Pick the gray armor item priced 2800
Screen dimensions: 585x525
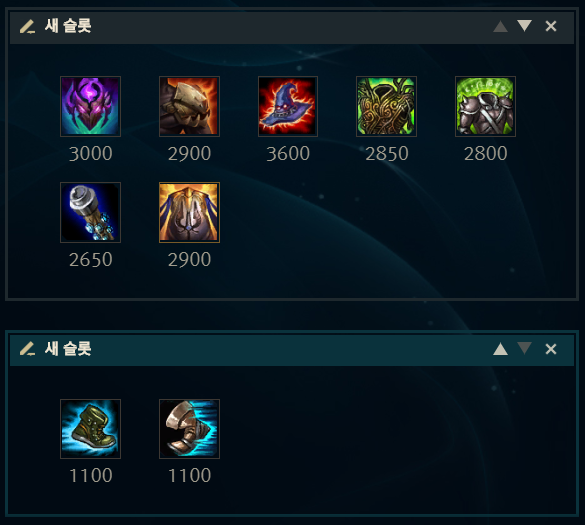pos(485,106)
